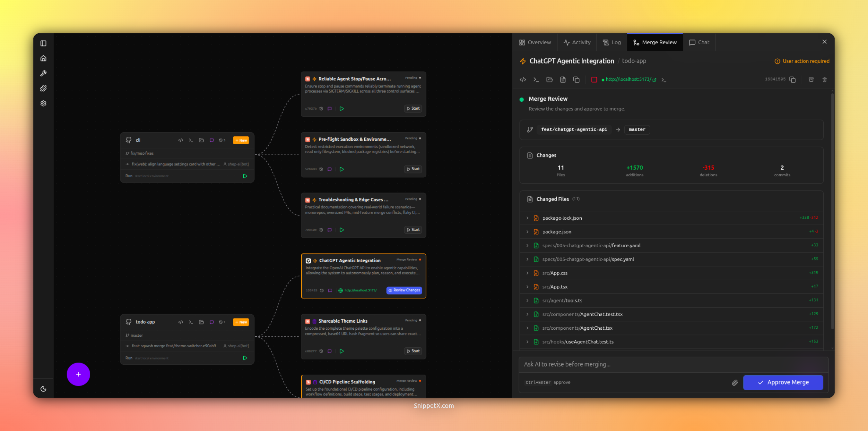868x431 pixels.
Task: Switch to the Activity tab
Action: [577, 42]
